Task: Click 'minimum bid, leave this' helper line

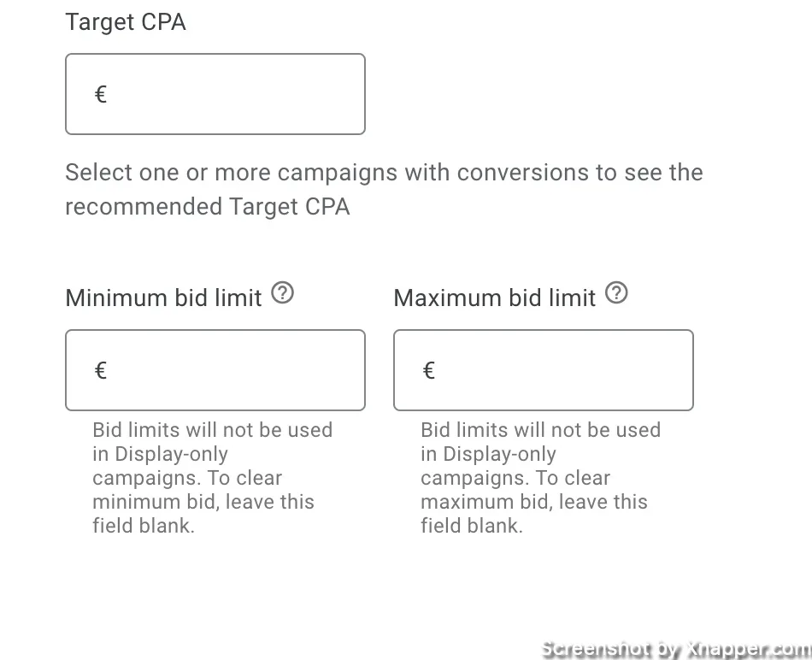Action: (x=203, y=502)
